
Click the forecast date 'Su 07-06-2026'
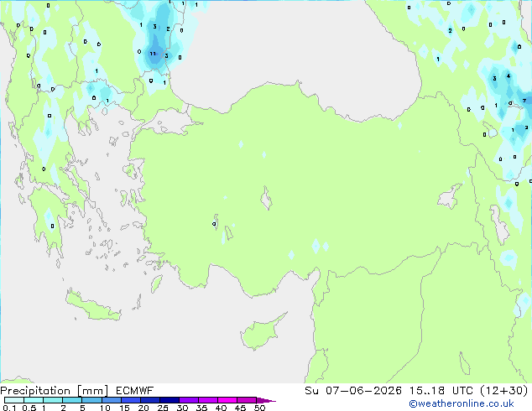coord(353,391)
